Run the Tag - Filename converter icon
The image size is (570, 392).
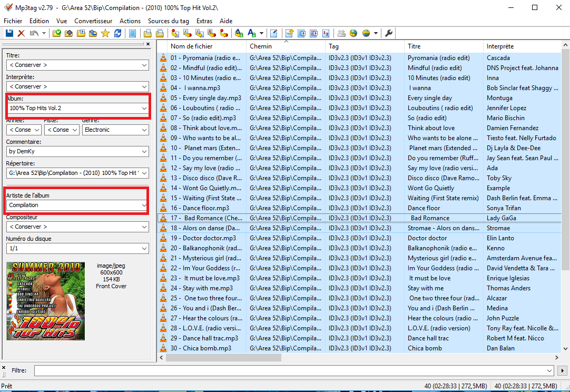pos(175,33)
